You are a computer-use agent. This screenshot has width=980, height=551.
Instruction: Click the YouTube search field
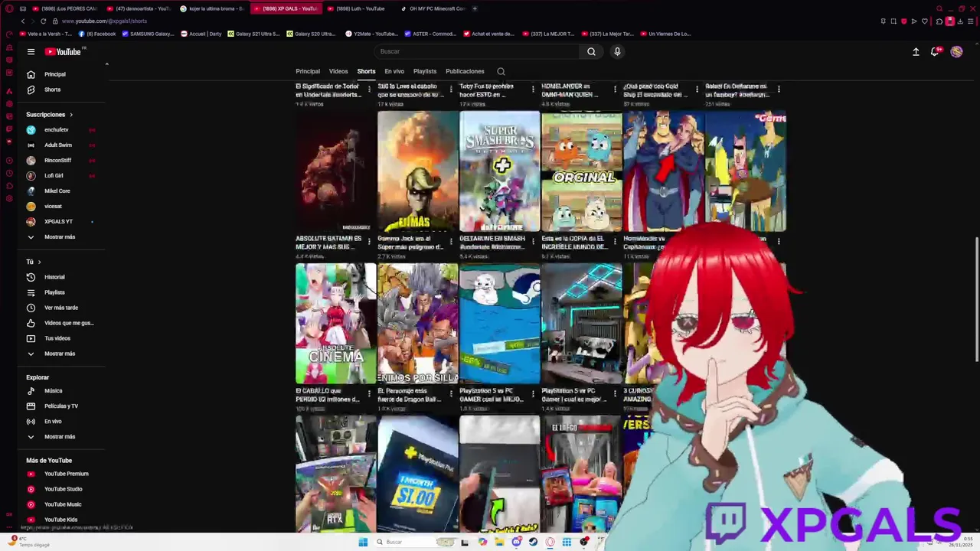tap(479, 51)
